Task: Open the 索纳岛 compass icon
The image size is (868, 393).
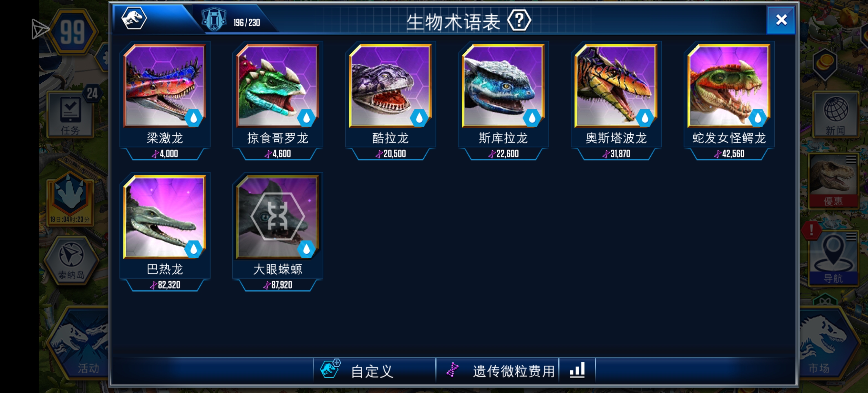Action: click(x=71, y=260)
